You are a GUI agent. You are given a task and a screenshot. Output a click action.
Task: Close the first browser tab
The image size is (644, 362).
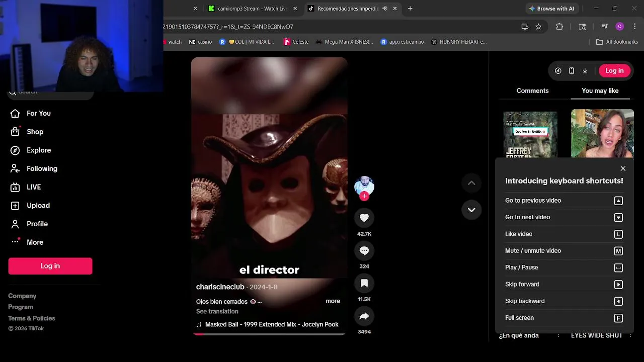pyautogui.click(x=195, y=9)
